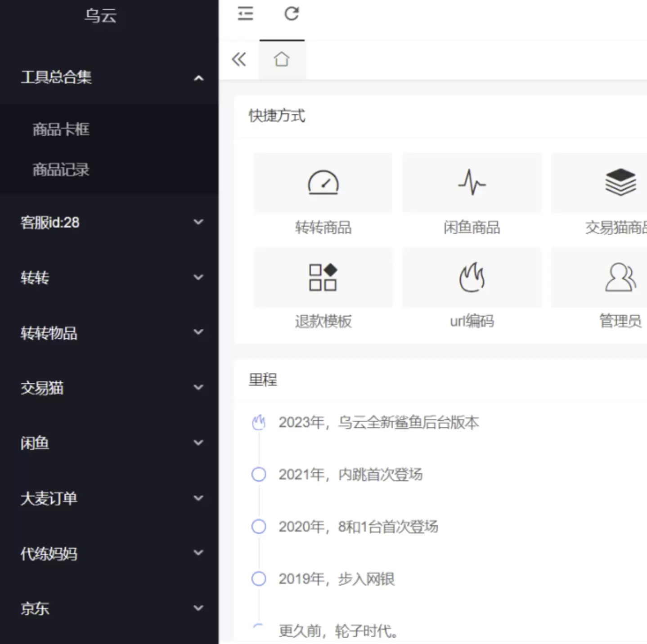Screen dimensions: 647x644
Task: Open 商品记录 submenu item
Action: [61, 170]
